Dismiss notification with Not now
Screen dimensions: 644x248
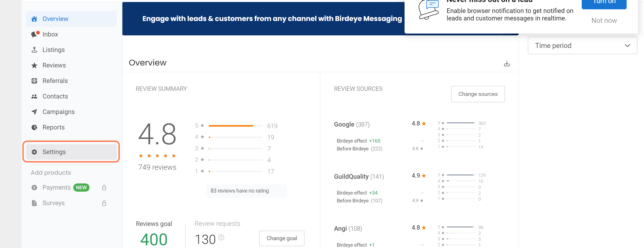tap(604, 20)
